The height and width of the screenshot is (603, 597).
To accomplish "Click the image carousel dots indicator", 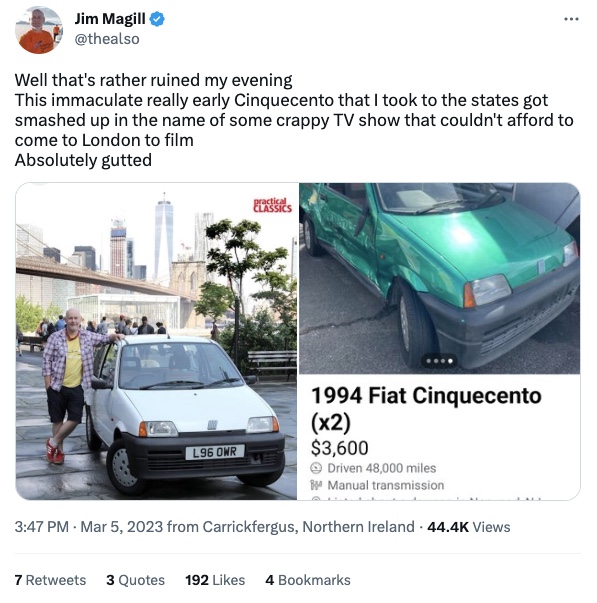I will (x=439, y=361).
